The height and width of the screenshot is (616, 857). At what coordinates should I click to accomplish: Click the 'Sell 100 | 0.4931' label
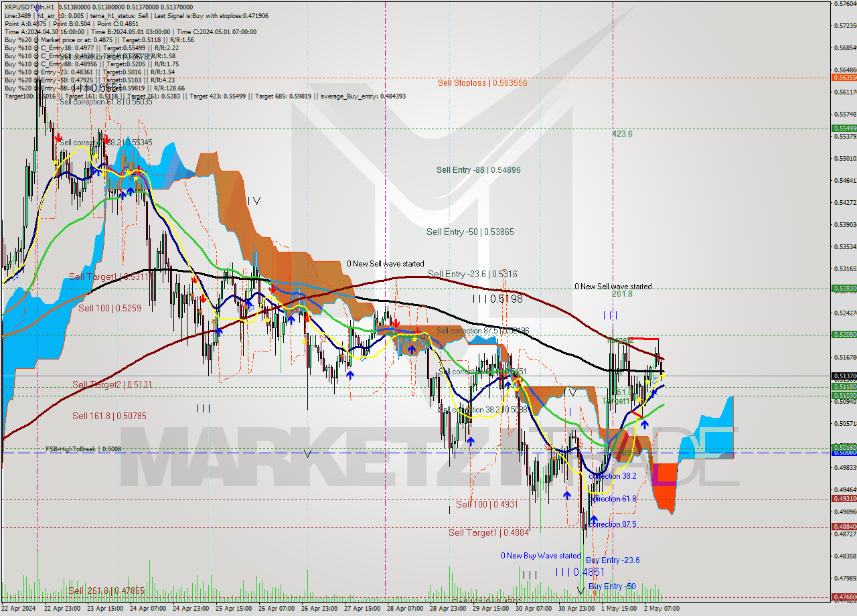(x=487, y=504)
